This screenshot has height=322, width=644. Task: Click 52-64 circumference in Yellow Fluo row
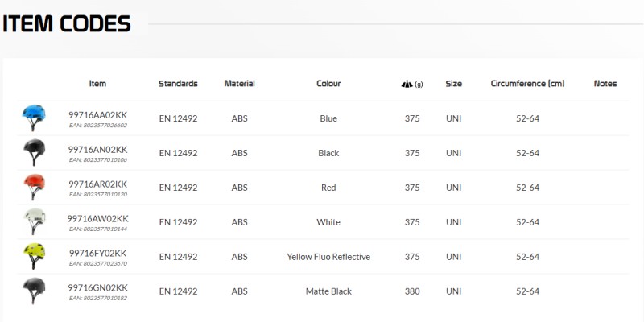pyautogui.click(x=528, y=257)
